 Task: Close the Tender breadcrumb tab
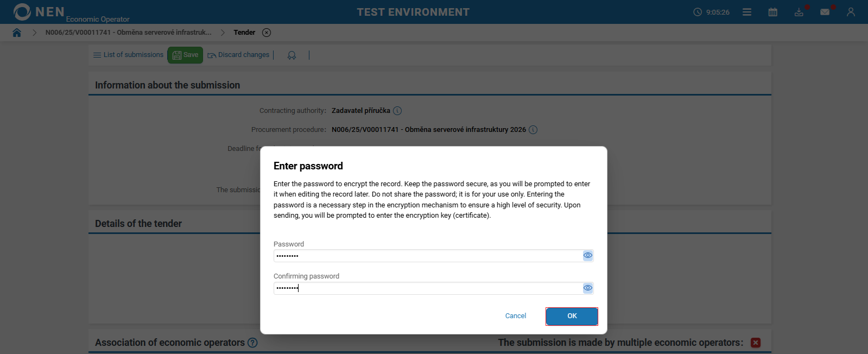(267, 33)
